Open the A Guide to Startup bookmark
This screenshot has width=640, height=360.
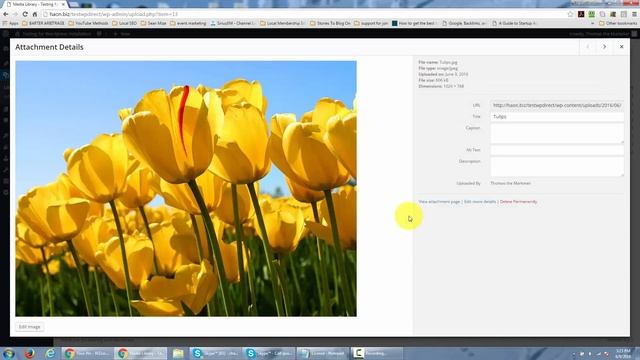514,23
